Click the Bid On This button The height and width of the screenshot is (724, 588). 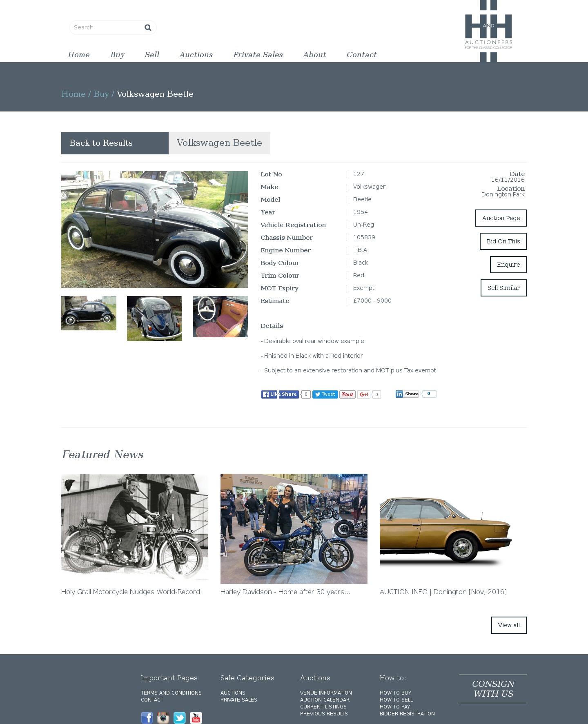coord(503,241)
